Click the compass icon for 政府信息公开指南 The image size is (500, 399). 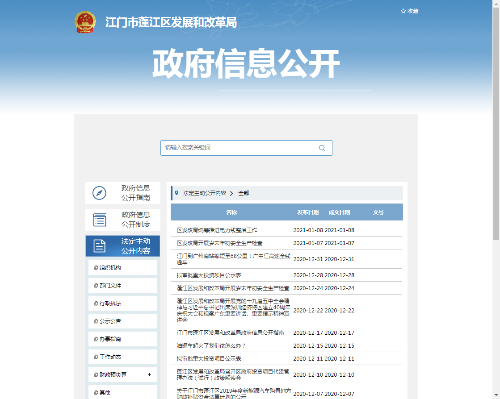(99, 193)
